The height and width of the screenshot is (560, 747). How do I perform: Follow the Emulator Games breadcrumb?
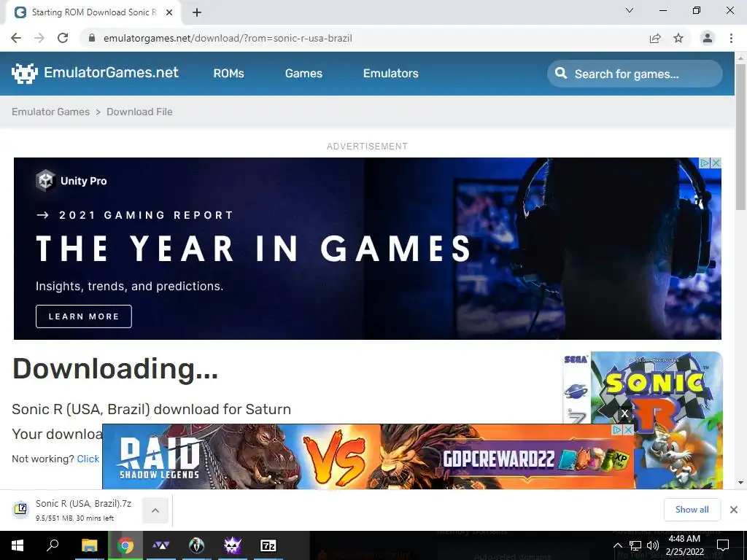pyautogui.click(x=50, y=112)
